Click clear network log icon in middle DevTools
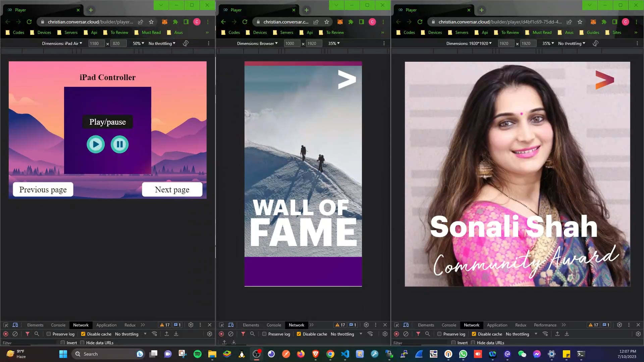644x362 pixels. 231,334
